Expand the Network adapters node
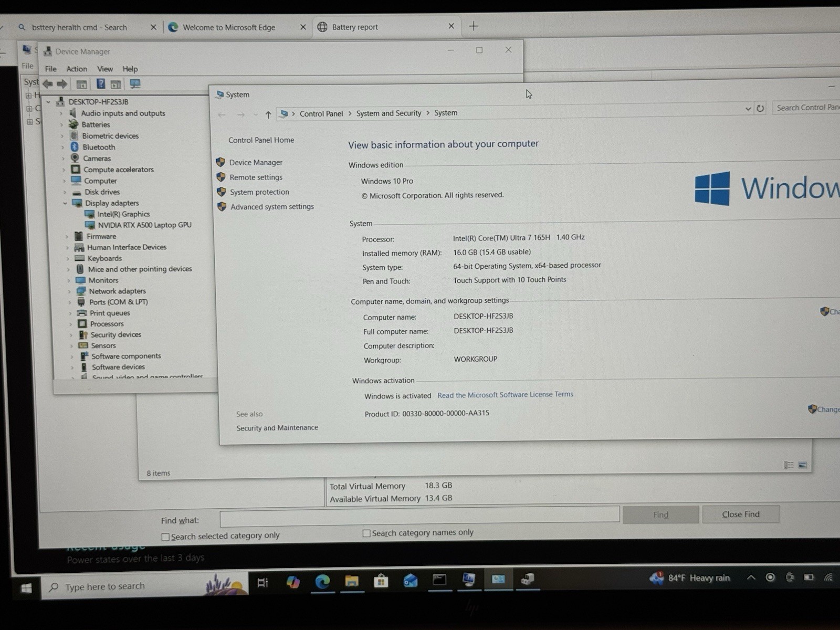Screen dimensions: 840x630 (69, 291)
